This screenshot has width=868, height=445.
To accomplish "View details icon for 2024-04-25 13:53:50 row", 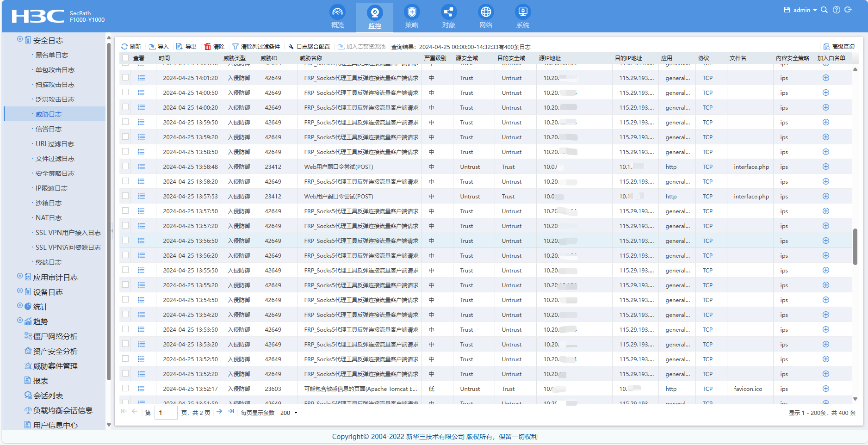I will (141, 329).
